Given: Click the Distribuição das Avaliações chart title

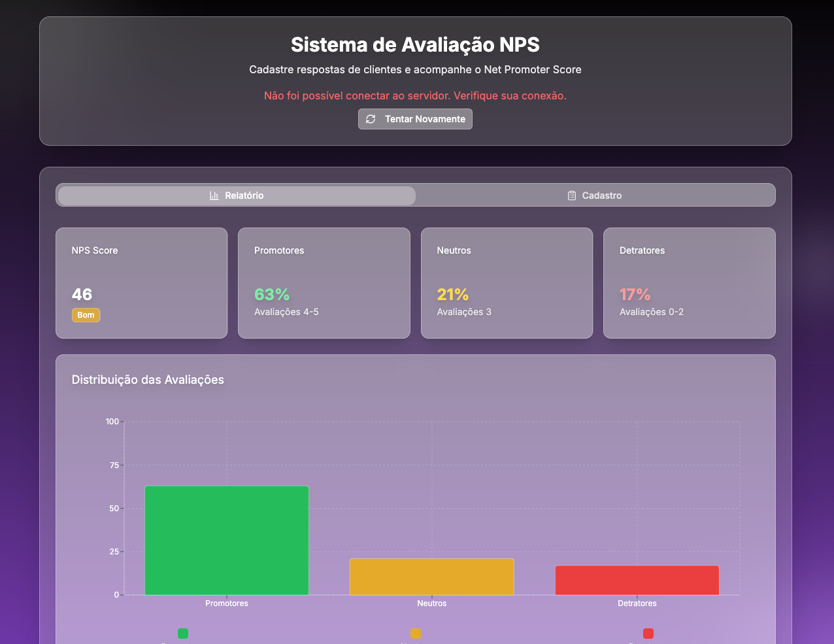Looking at the screenshot, I should coord(148,380).
